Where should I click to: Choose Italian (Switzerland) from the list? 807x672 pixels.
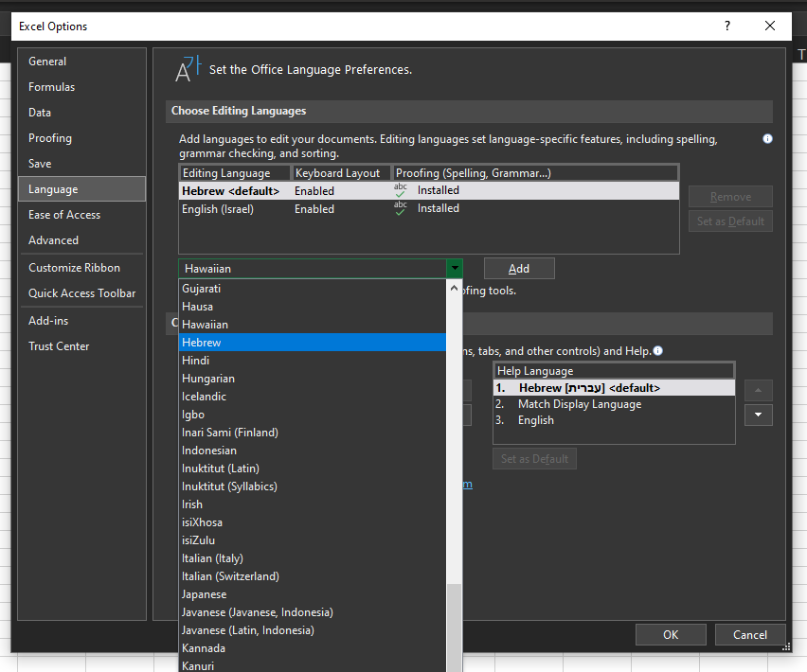pyautogui.click(x=313, y=576)
